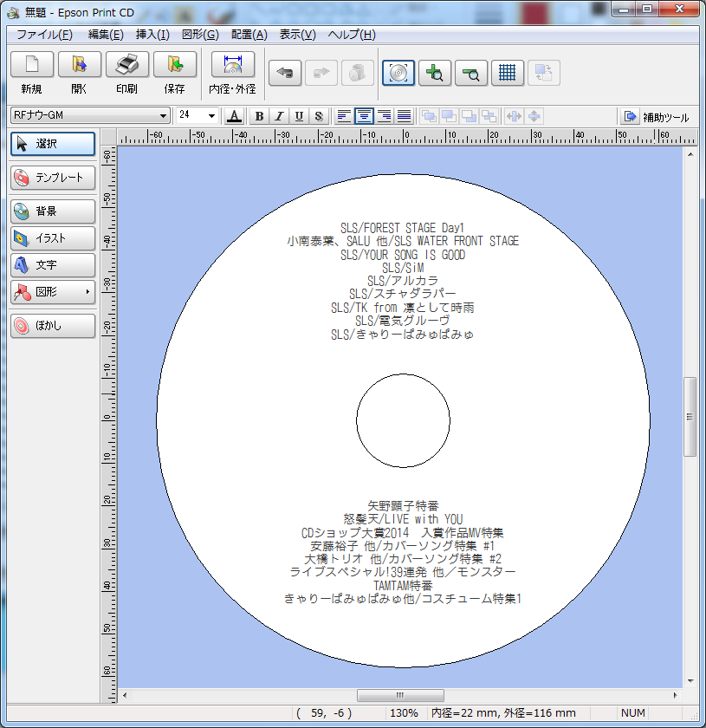
Task: Open the 図形(G) menu
Action: (x=200, y=35)
